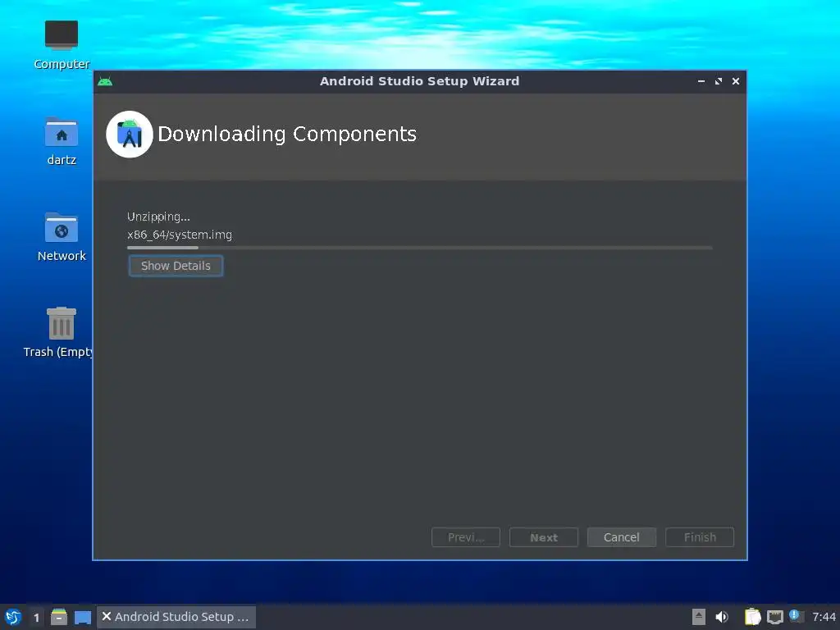
Task: Click the disabled Finish button
Action: point(700,537)
